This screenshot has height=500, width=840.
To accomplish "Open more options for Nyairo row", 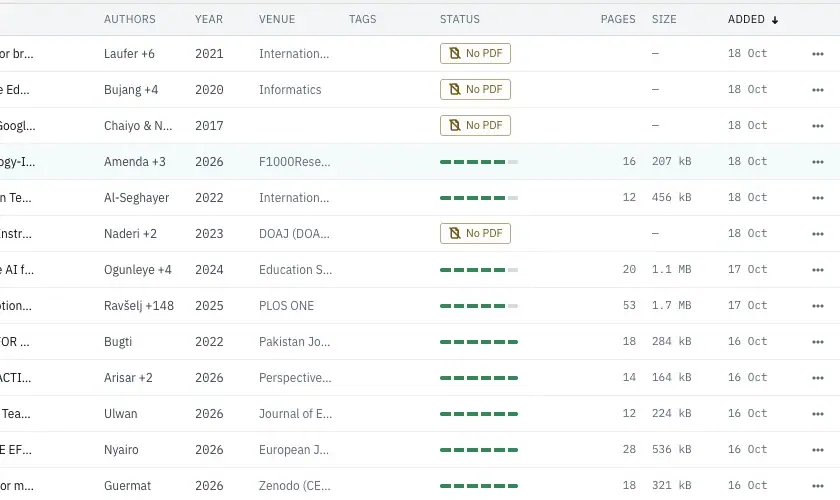I will click(x=818, y=450).
